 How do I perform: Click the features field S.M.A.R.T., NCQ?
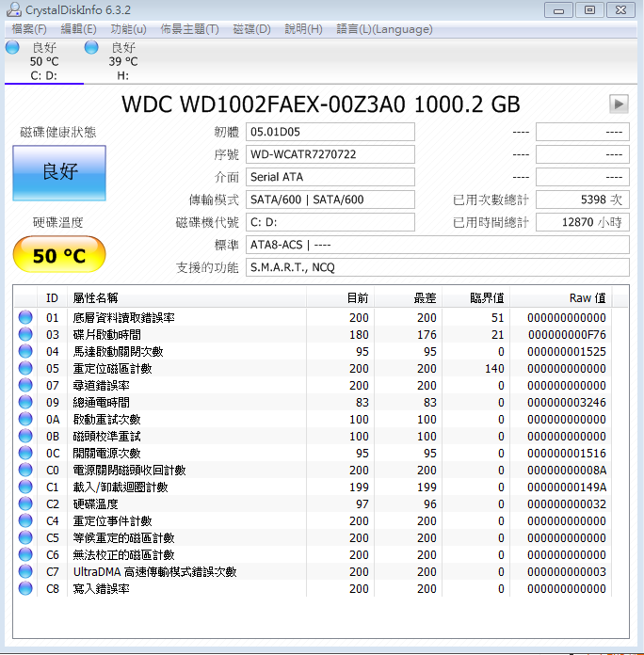[x=438, y=267]
